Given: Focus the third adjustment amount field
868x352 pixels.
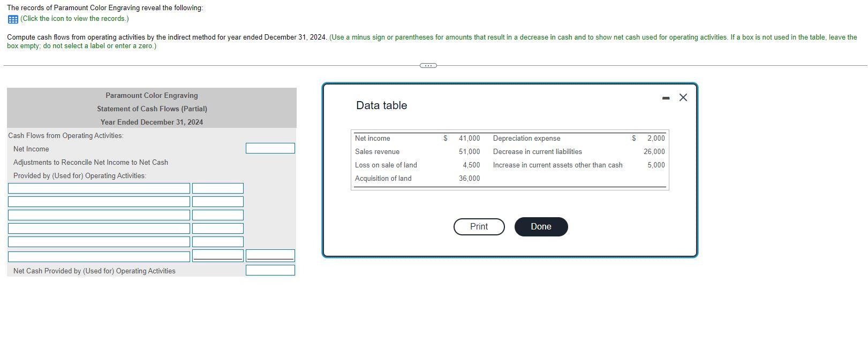Looking at the screenshot, I should (218, 215).
